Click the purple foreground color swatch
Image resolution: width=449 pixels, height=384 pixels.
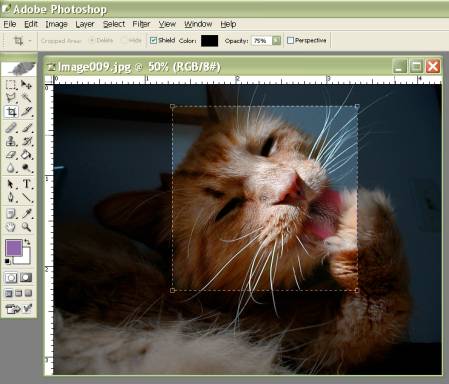14,248
